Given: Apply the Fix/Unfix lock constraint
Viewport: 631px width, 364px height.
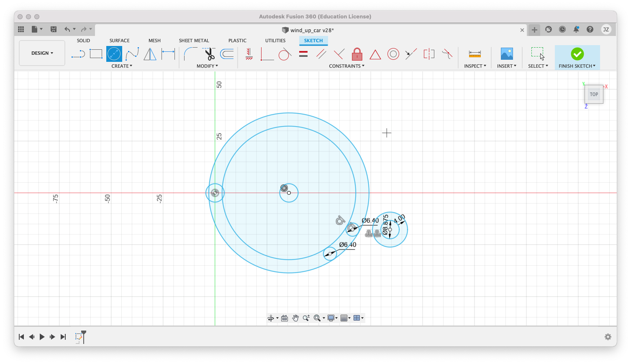Looking at the screenshot, I should [x=357, y=54].
